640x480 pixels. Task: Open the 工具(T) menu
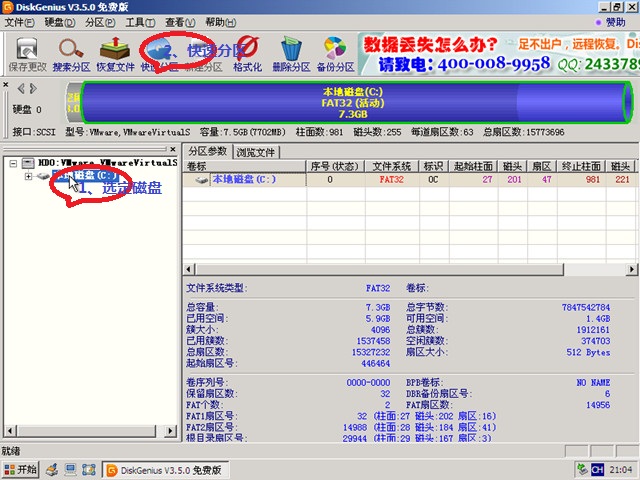140,22
